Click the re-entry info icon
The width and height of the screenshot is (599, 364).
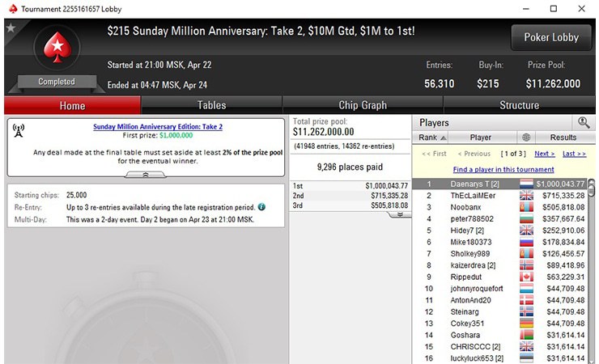261,207
